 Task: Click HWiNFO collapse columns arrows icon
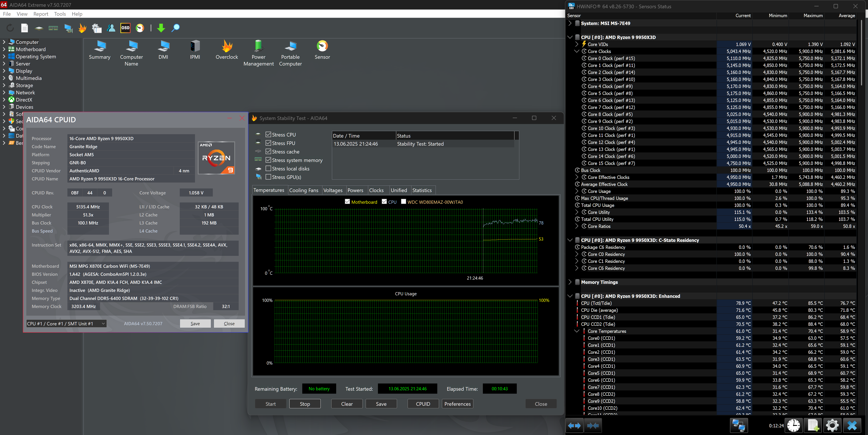pos(593,425)
